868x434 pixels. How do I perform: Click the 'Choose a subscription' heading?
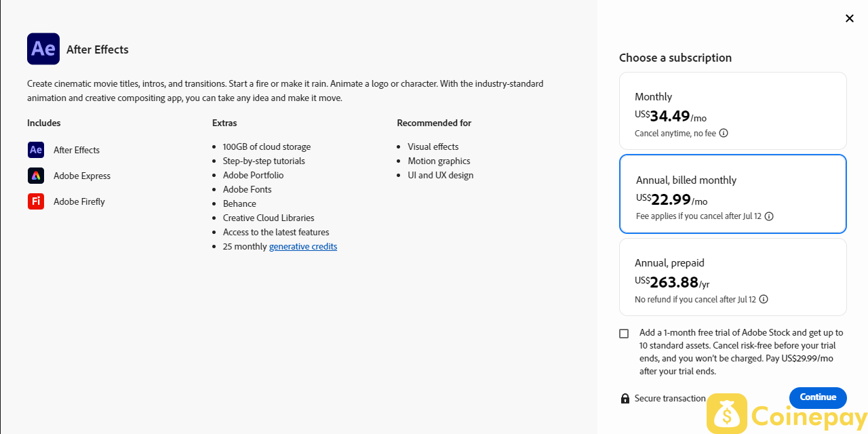click(x=675, y=58)
